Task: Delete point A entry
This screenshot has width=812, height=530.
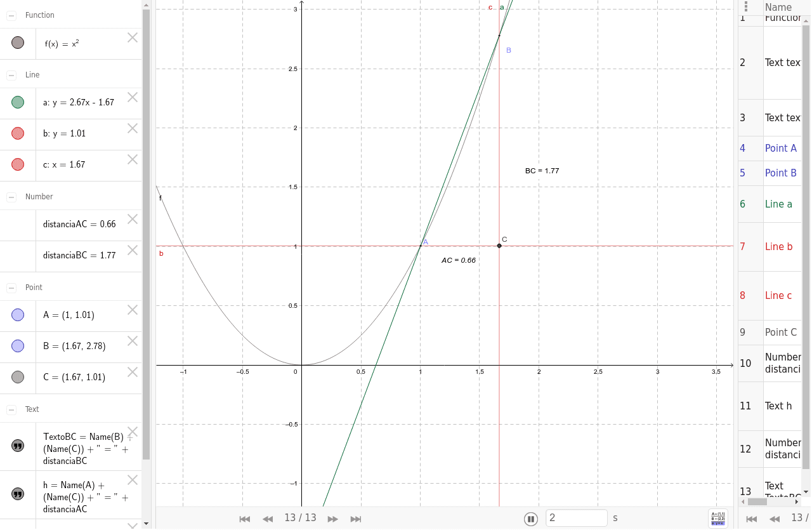Action: 133,310
